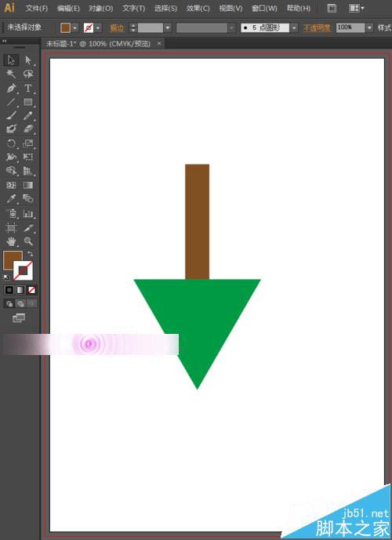Open the Arrange Documents dropdown
The image size is (392, 540).
point(356,9)
